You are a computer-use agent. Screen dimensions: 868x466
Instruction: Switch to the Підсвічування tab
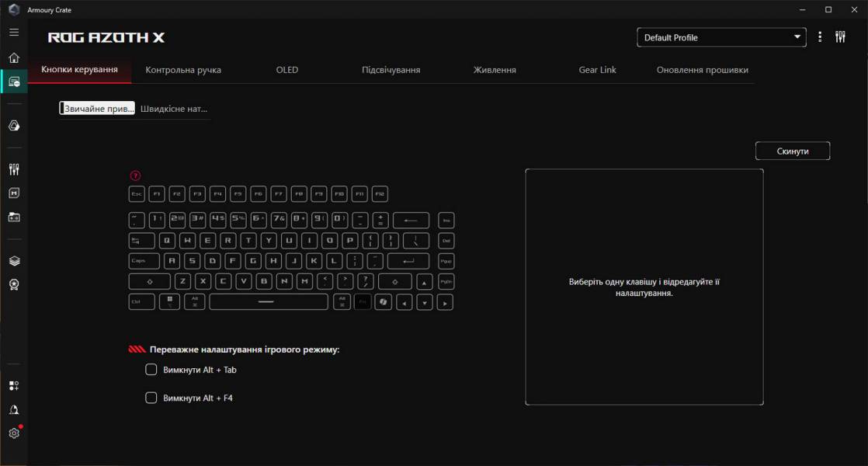[x=391, y=70]
